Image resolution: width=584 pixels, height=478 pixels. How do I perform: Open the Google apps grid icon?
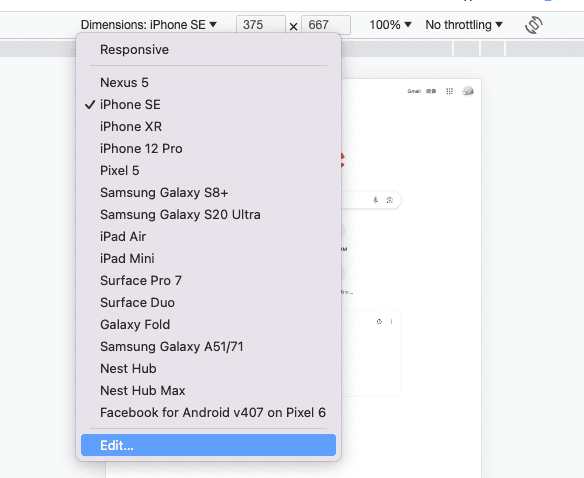tap(450, 91)
